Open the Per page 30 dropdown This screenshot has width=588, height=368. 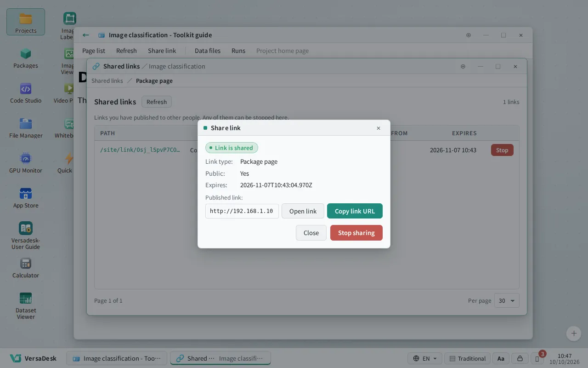pyautogui.click(x=507, y=300)
